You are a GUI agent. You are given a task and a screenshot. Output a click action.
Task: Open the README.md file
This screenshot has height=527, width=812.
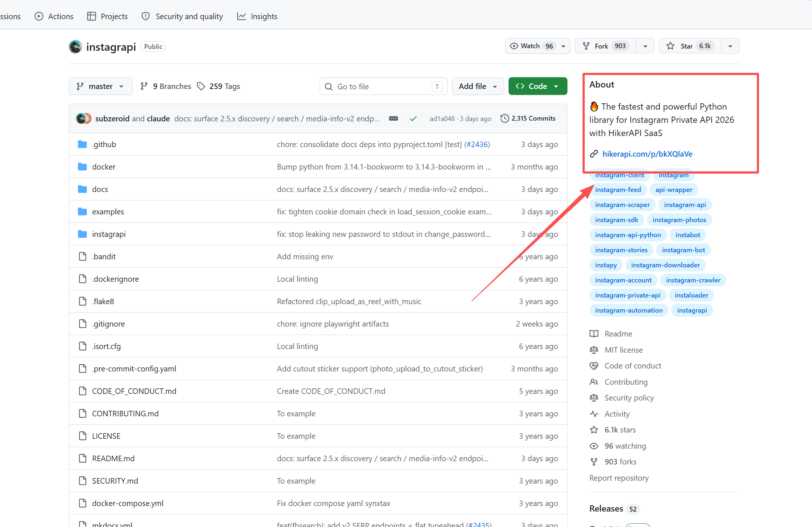(113, 458)
